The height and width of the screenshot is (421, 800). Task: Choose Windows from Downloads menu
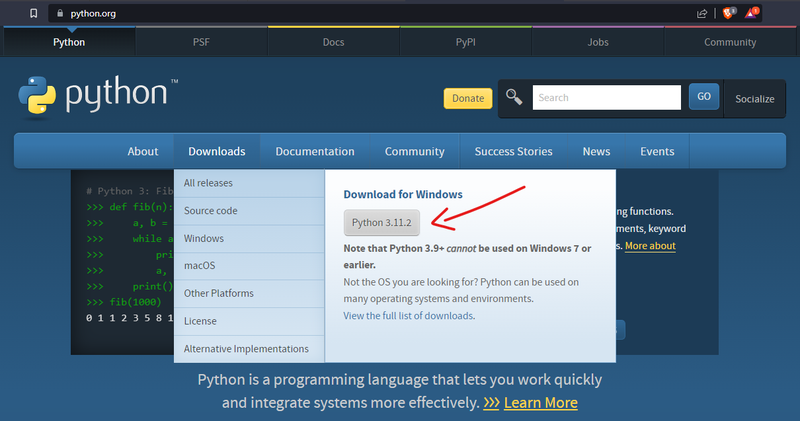(249, 238)
